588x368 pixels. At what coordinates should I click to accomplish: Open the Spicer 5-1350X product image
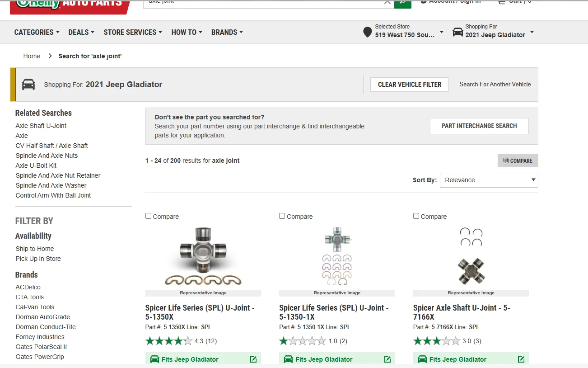(203, 256)
